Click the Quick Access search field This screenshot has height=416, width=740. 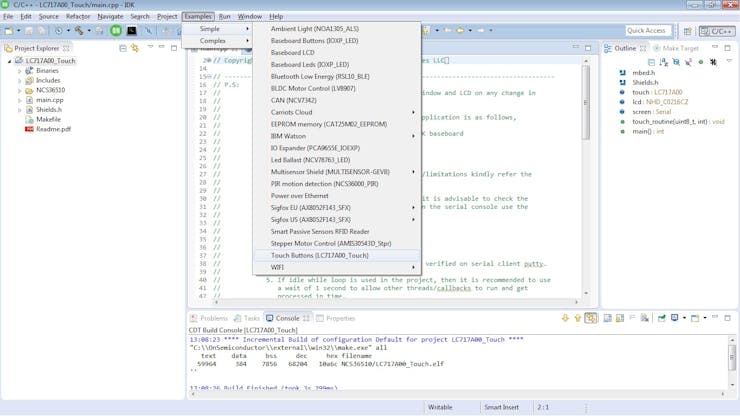[x=647, y=31]
